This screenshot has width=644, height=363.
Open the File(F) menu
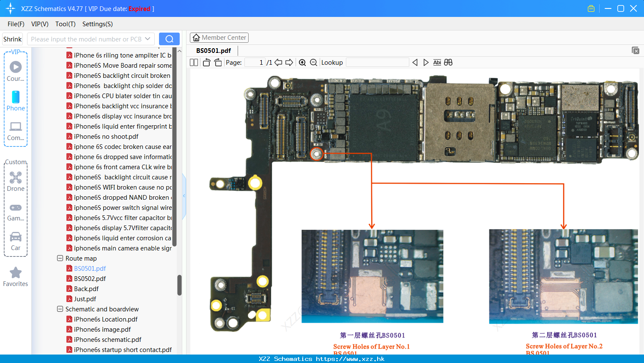coord(16,24)
